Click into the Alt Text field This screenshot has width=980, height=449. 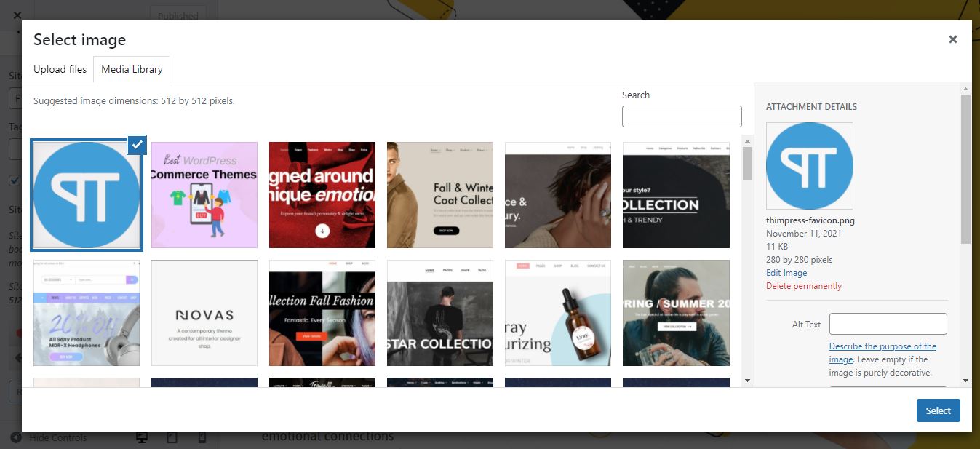tap(888, 324)
